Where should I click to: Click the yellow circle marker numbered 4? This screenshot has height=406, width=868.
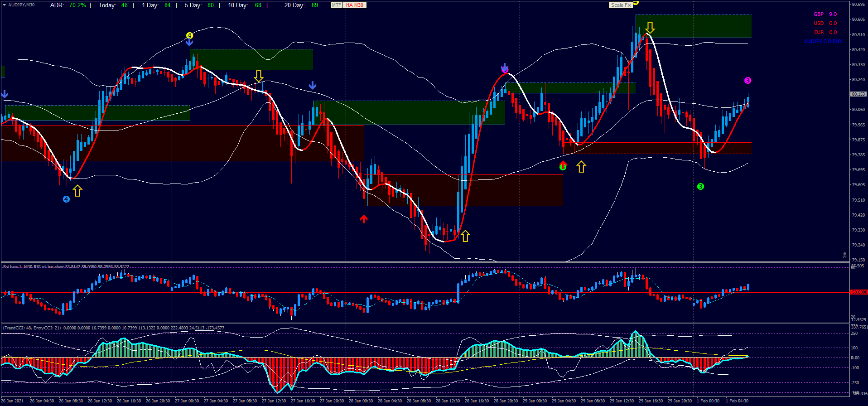click(189, 35)
